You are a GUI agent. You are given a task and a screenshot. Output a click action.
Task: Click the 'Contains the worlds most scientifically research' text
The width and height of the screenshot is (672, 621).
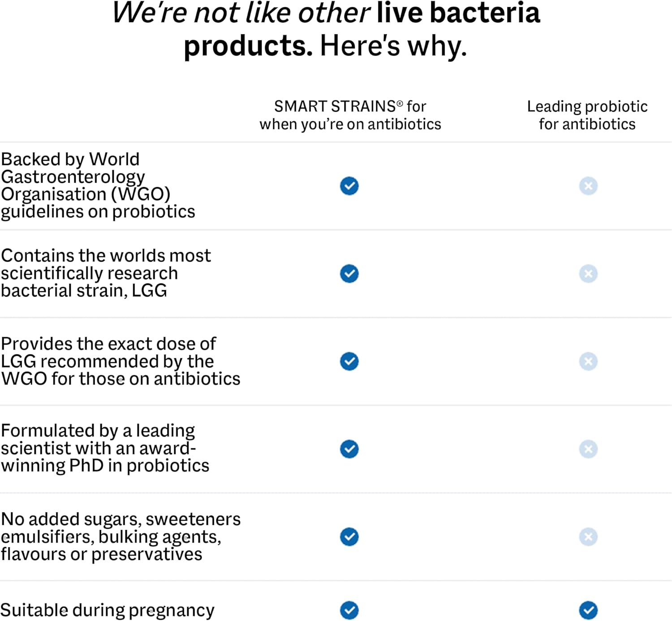coord(106,273)
